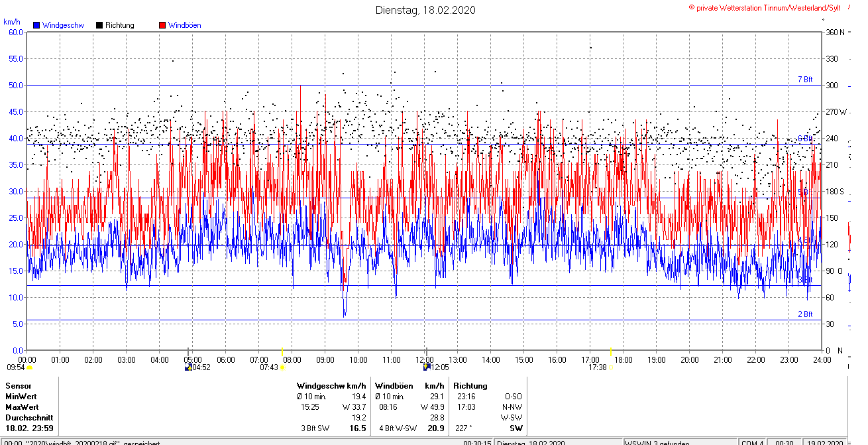The width and height of the screenshot is (868, 445).
Task: Click the 06:00 time axis label
Action: click(225, 360)
